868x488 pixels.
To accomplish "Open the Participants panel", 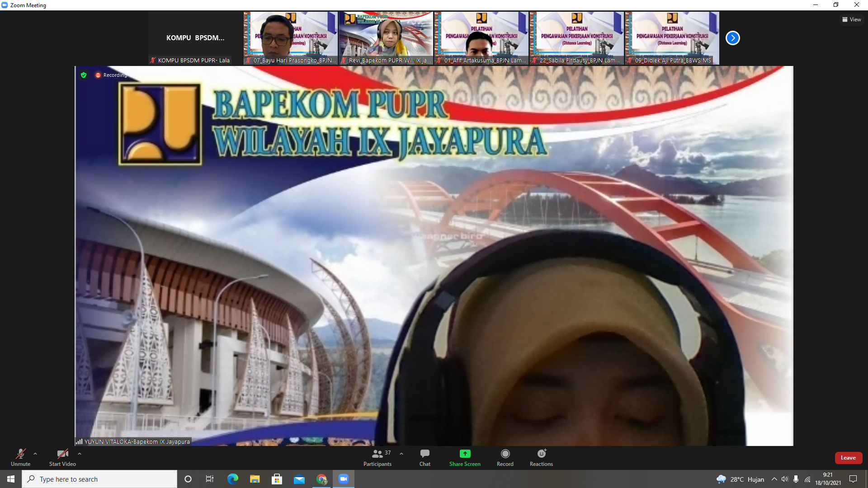I will 377,457.
